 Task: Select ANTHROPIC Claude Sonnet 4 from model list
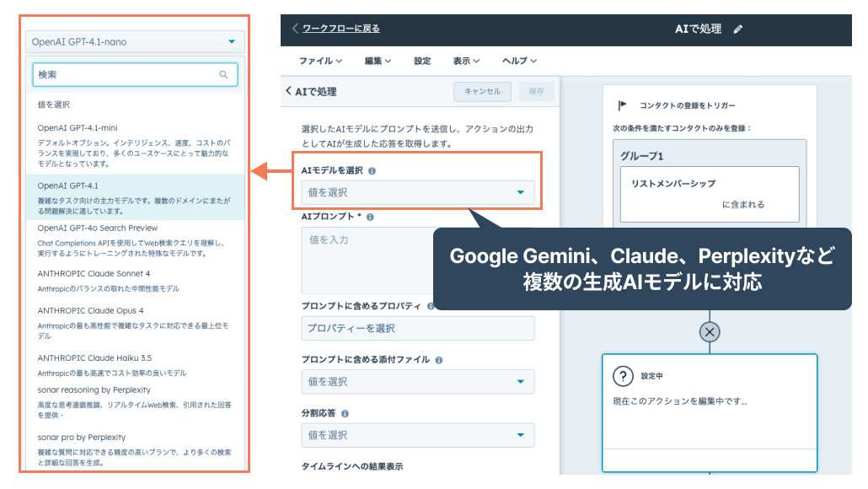pyautogui.click(x=94, y=273)
